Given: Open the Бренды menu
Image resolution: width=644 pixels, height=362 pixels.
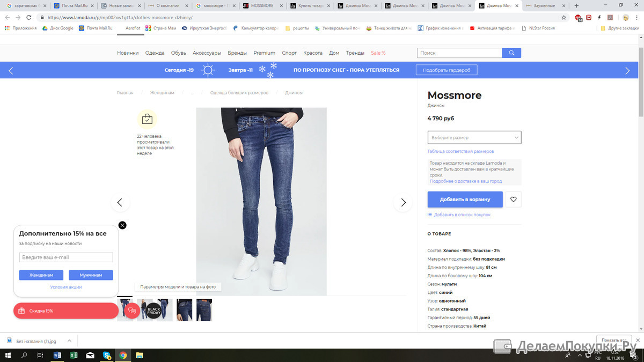Looking at the screenshot, I should click(x=237, y=53).
